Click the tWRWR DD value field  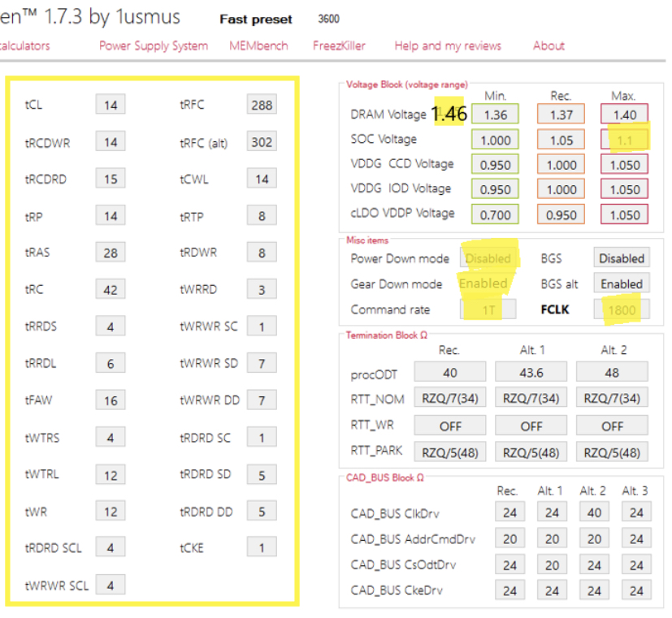pyautogui.click(x=262, y=400)
